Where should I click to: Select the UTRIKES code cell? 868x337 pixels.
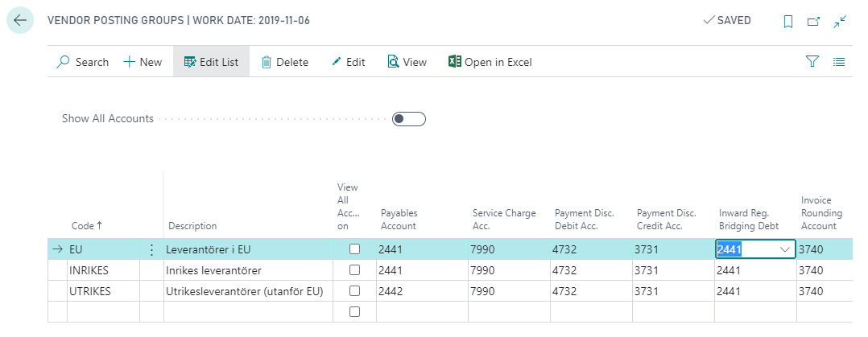[103, 292]
